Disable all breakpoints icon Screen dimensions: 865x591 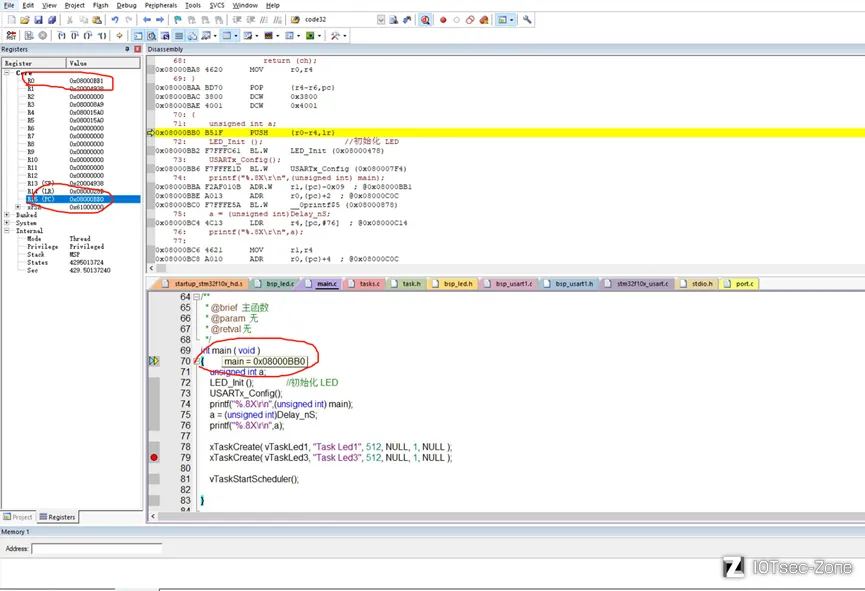click(x=470, y=20)
